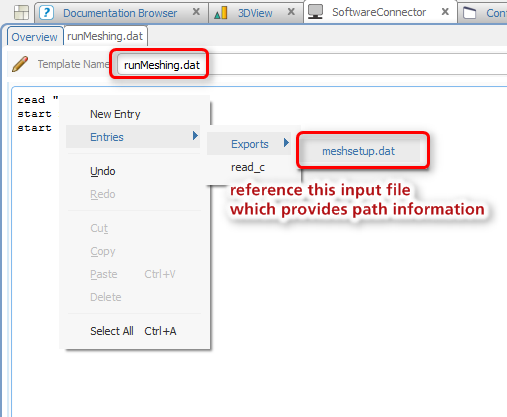Image resolution: width=507 pixels, height=417 pixels.
Task: Click the pencil icon beside Template Name
Action: [x=20, y=64]
